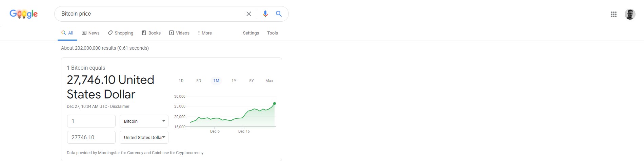This screenshot has height=163, width=644.
Task: Clear the search box with X icon
Action: [249, 14]
